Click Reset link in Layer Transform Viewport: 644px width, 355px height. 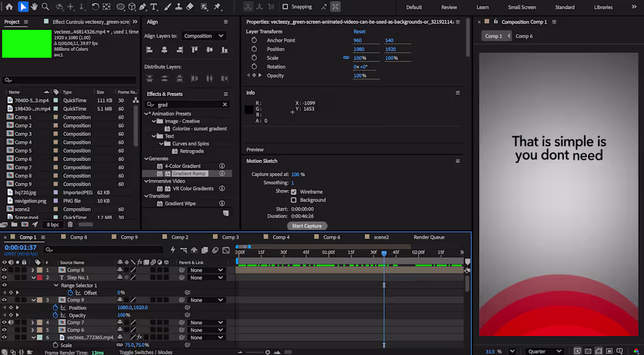pyautogui.click(x=359, y=32)
